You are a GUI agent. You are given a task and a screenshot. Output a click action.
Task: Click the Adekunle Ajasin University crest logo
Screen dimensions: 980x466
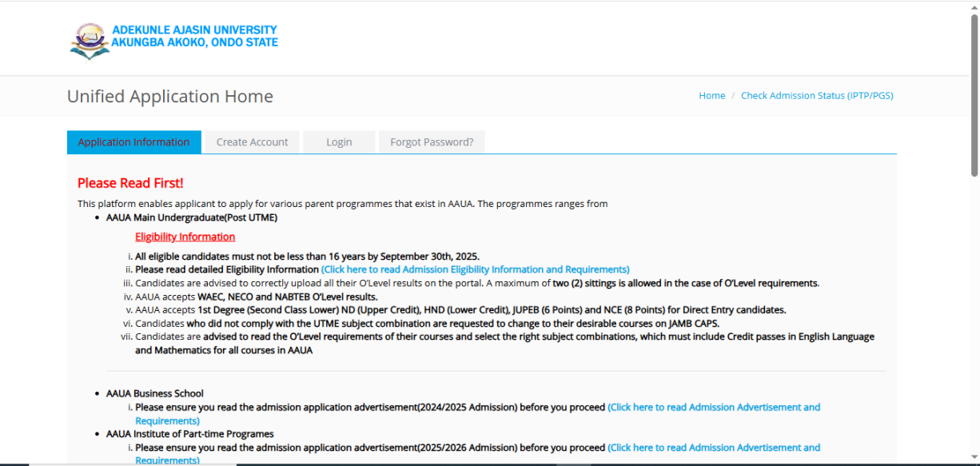coord(89,40)
